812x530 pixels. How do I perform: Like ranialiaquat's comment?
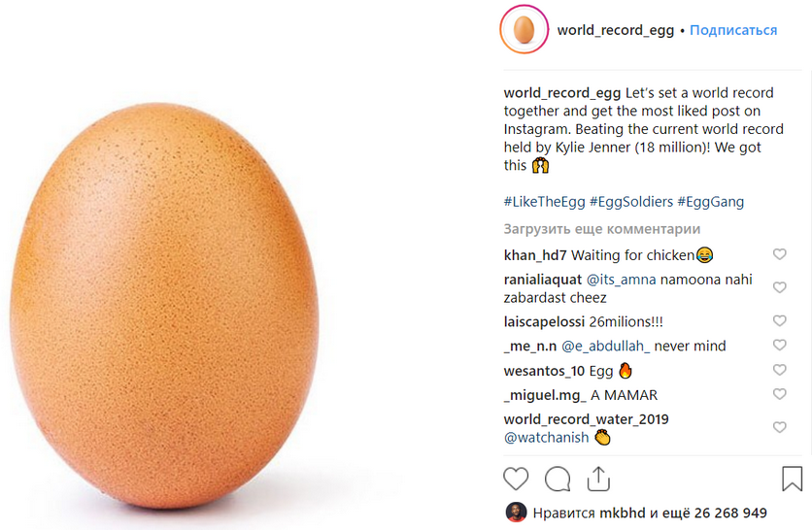(779, 288)
